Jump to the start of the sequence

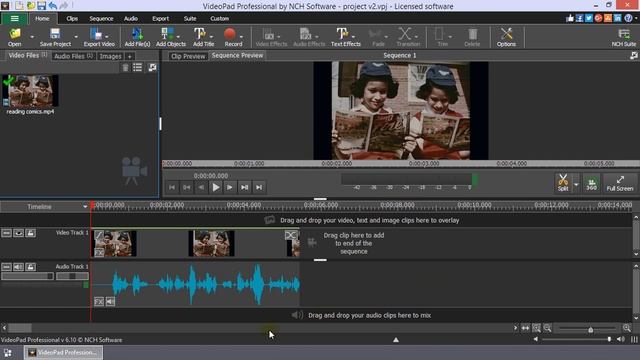click(172, 187)
